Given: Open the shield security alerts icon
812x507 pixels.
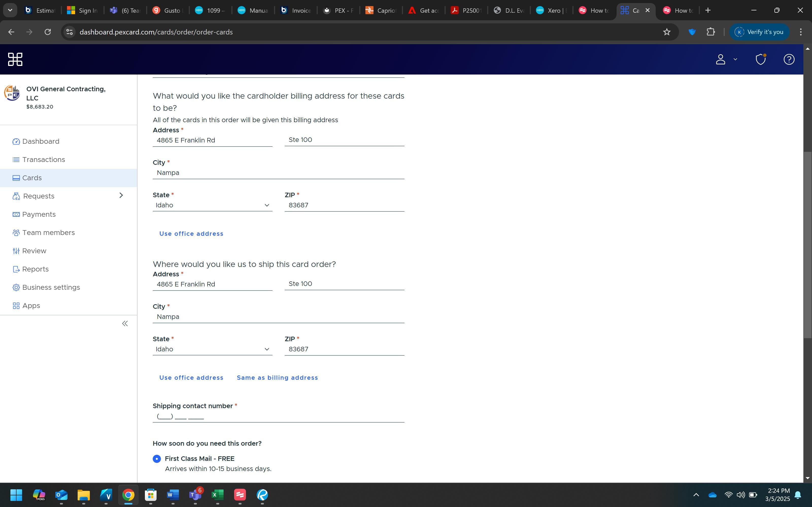Looking at the screenshot, I should pyautogui.click(x=760, y=59).
